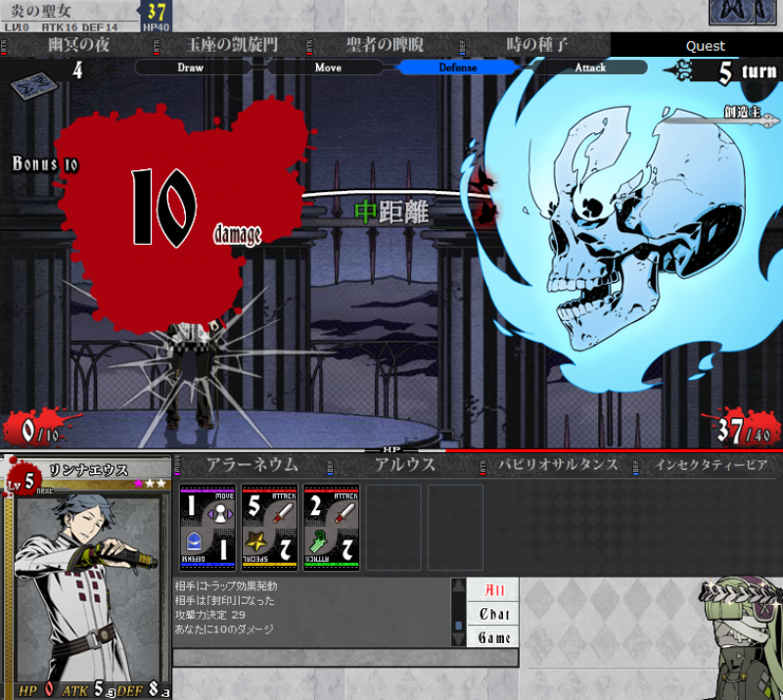783x700 pixels.
Task: Click the Draw phase indicator
Action: 191,68
